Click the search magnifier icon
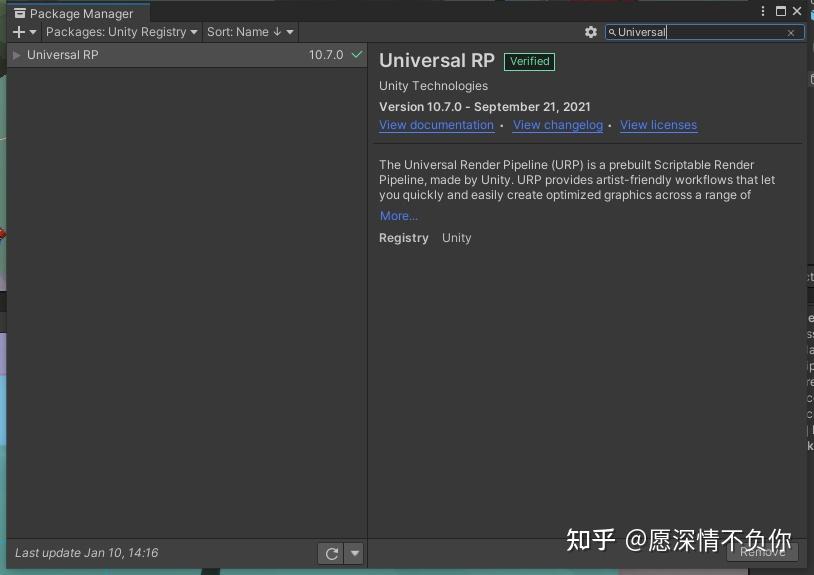Viewport: 814px width, 575px height. pyautogui.click(x=612, y=33)
